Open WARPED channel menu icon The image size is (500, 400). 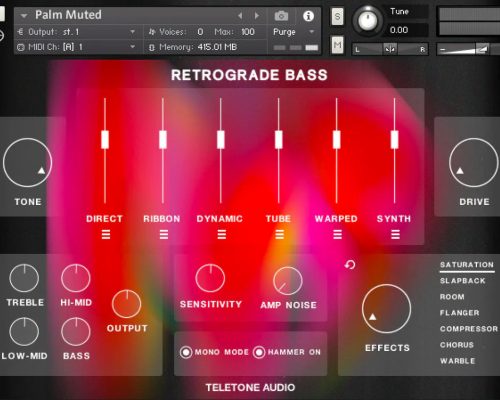coord(337,235)
